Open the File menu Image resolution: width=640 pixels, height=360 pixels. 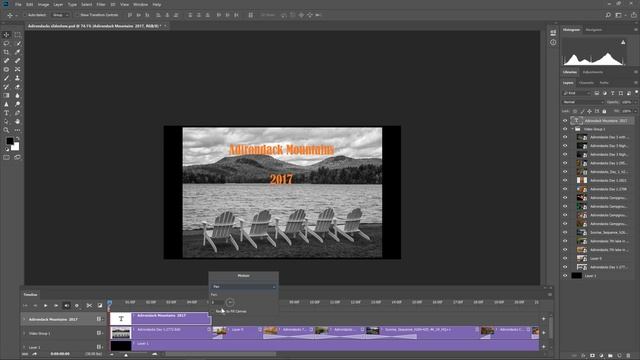pyautogui.click(x=18, y=4)
